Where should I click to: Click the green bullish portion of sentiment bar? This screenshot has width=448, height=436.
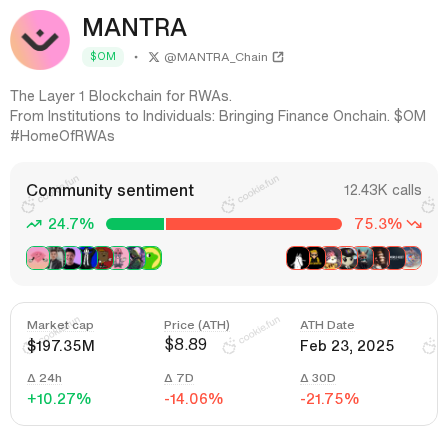pyautogui.click(x=135, y=224)
